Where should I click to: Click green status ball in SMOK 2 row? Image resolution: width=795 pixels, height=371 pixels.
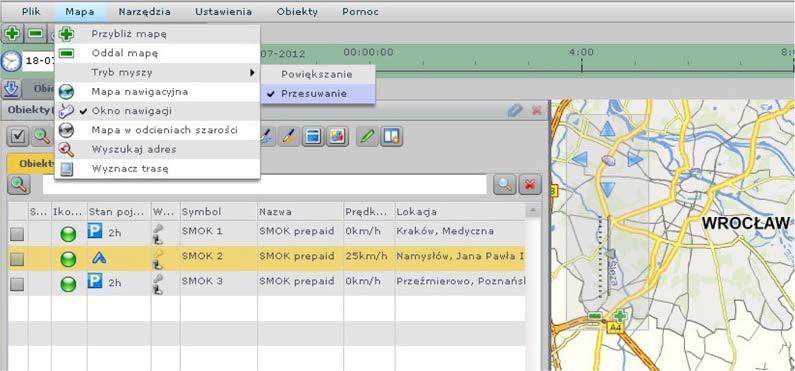point(68,259)
